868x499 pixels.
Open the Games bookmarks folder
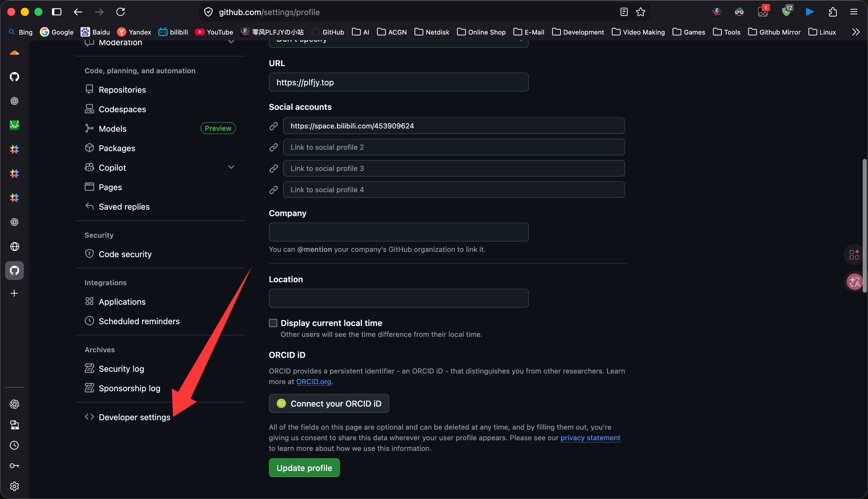click(x=689, y=32)
